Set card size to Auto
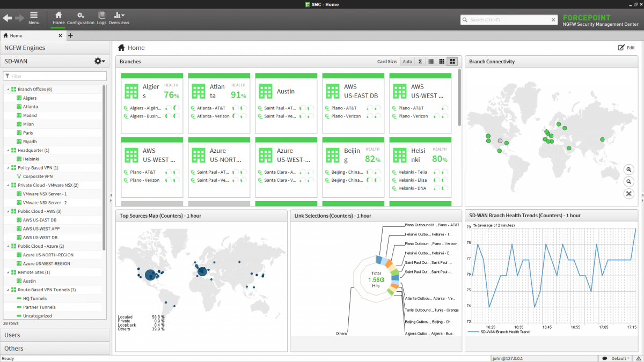 (x=407, y=62)
